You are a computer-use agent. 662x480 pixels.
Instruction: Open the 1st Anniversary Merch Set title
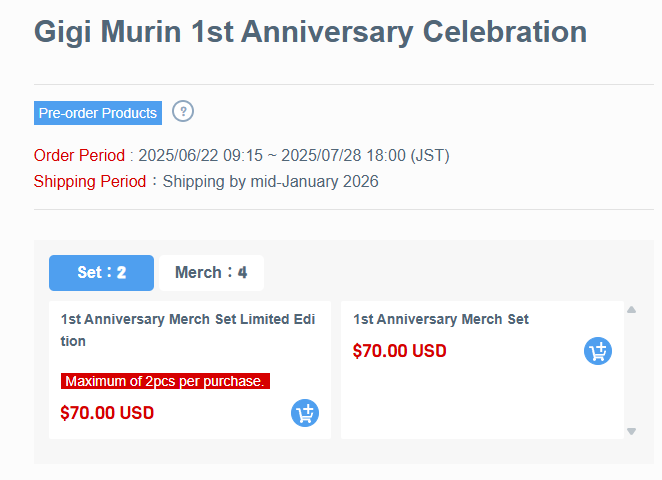[441, 319]
